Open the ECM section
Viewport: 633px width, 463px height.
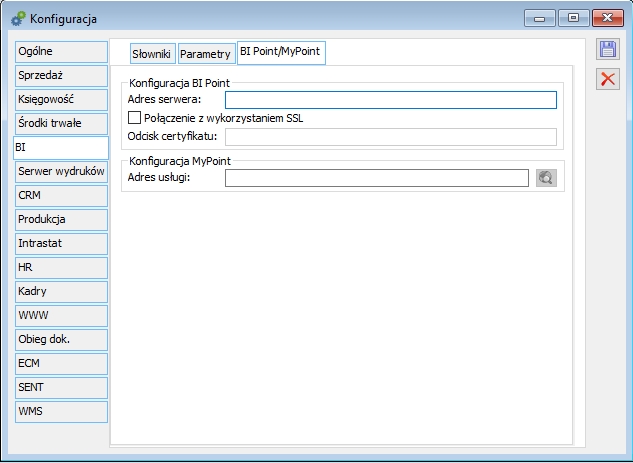point(61,364)
